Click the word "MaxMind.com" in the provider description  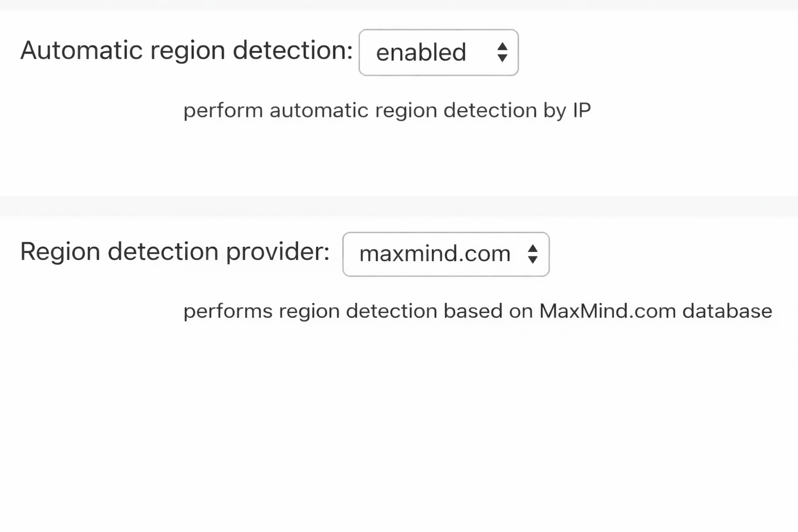pos(607,311)
